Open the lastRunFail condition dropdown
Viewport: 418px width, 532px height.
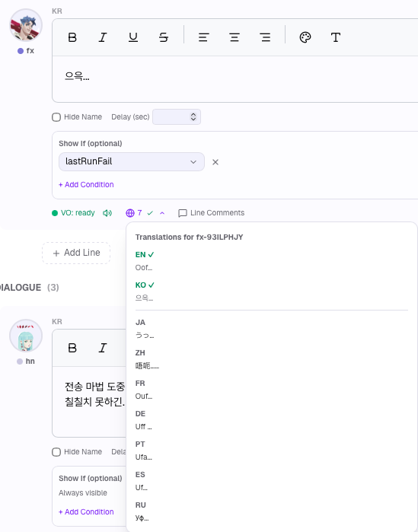pyautogui.click(x=132, y=161)
